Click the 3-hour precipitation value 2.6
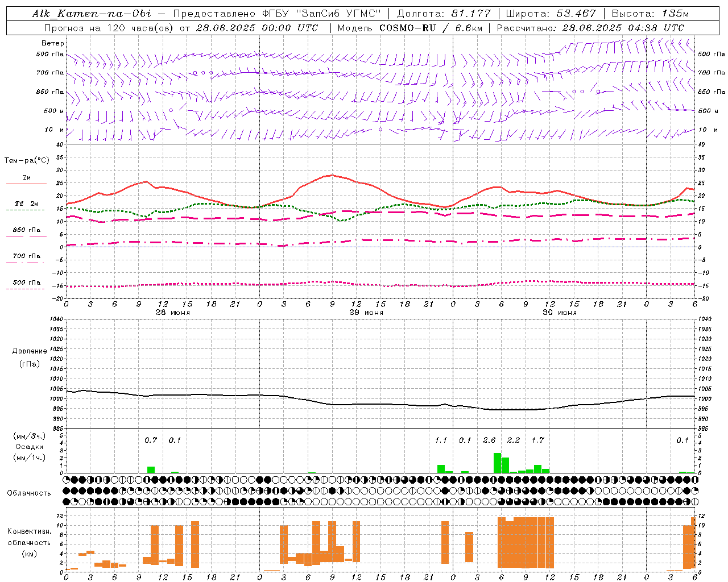Viewport: 728px width, 582px height. 489,440
